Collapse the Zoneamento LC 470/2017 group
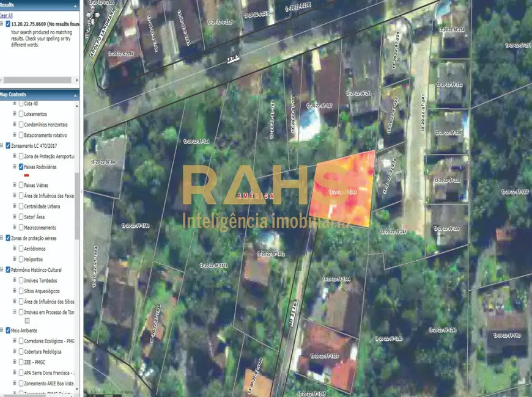 pos(2,146)
